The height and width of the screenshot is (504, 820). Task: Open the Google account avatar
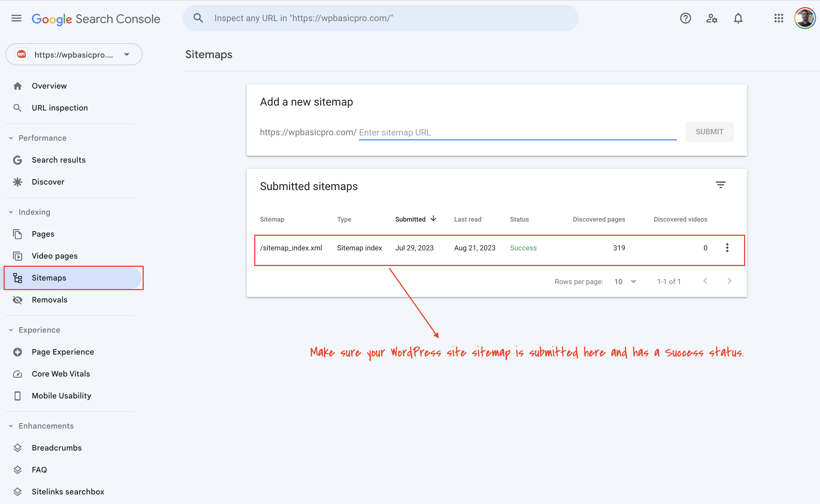point(805,18)
